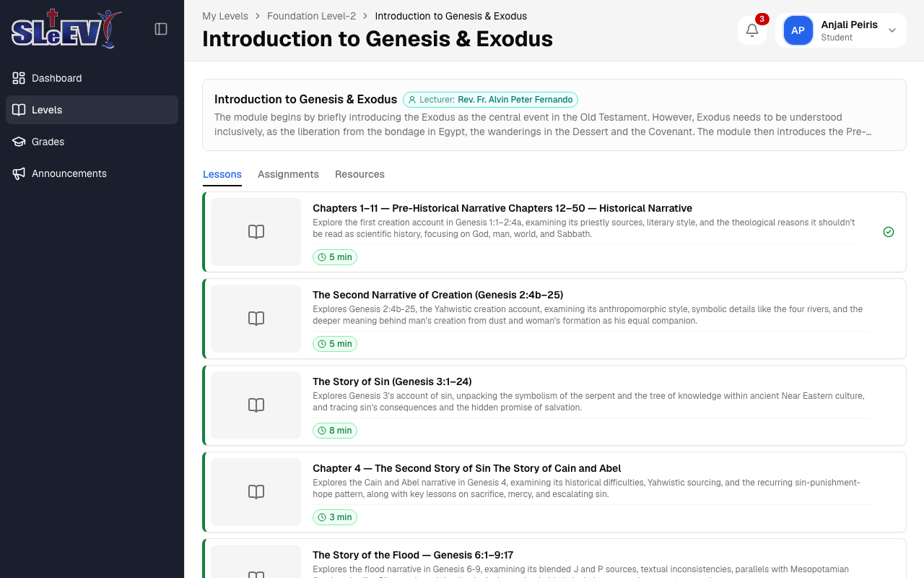Click 5 min badge on Chapters 1–11 lesson
The height and width of the screenshot is (578, 924).
335,257
